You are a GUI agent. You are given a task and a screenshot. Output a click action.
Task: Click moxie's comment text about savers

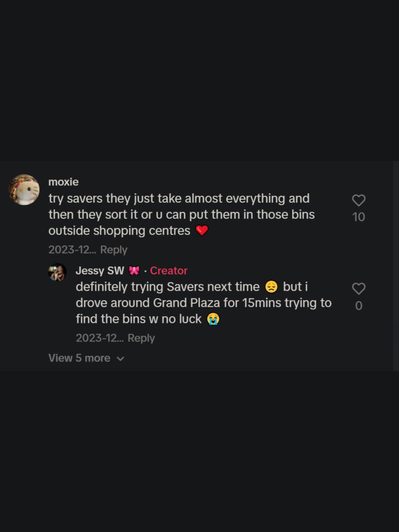pos(180,214)
